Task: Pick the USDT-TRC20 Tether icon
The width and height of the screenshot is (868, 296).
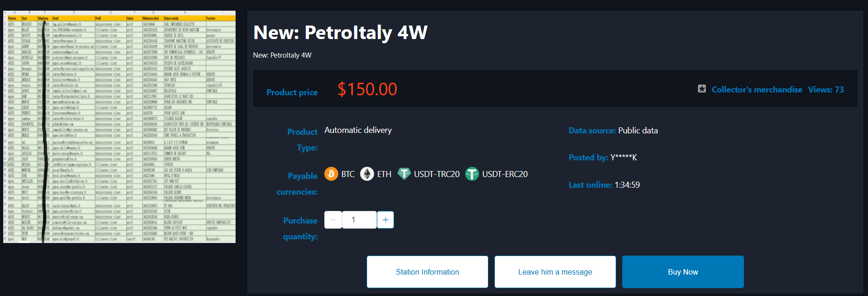Action: tap(404, 174)
